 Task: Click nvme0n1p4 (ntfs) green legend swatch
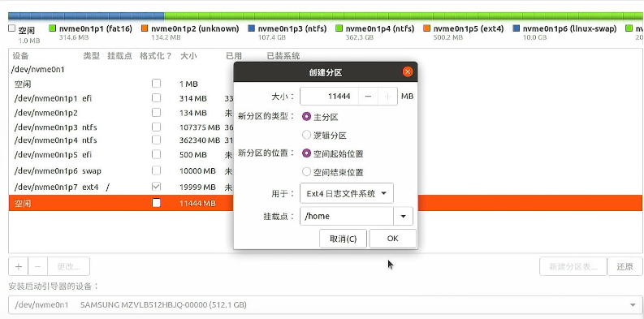click(x=339, y=28)
